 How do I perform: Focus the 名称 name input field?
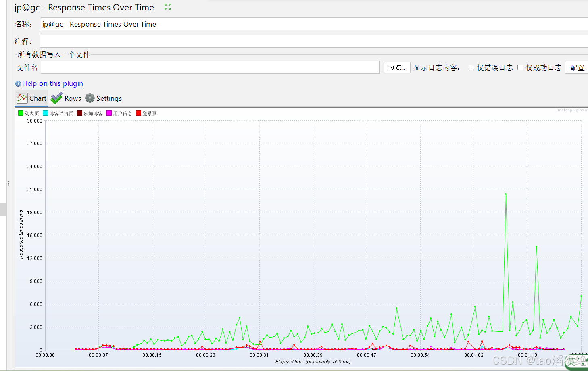click(x=314, y=24)
